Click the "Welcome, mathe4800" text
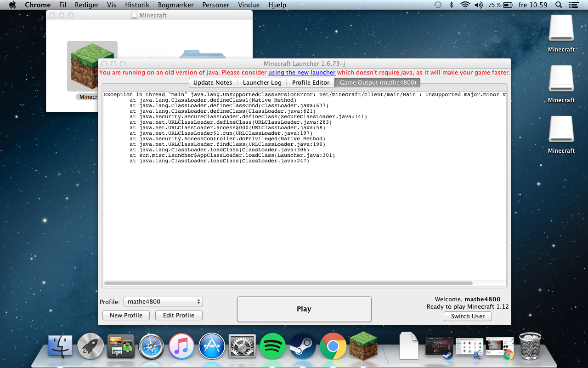The image size is (588, 368). pyautogui.click(x=468, y=299)
